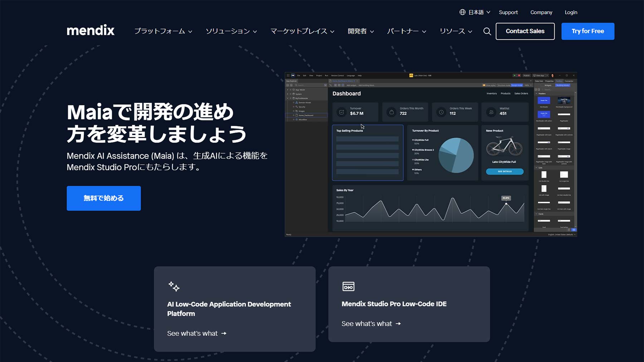This screenshot has height=362, width=644.
Task: Expand the リソース menu
Action: point(456,31)
